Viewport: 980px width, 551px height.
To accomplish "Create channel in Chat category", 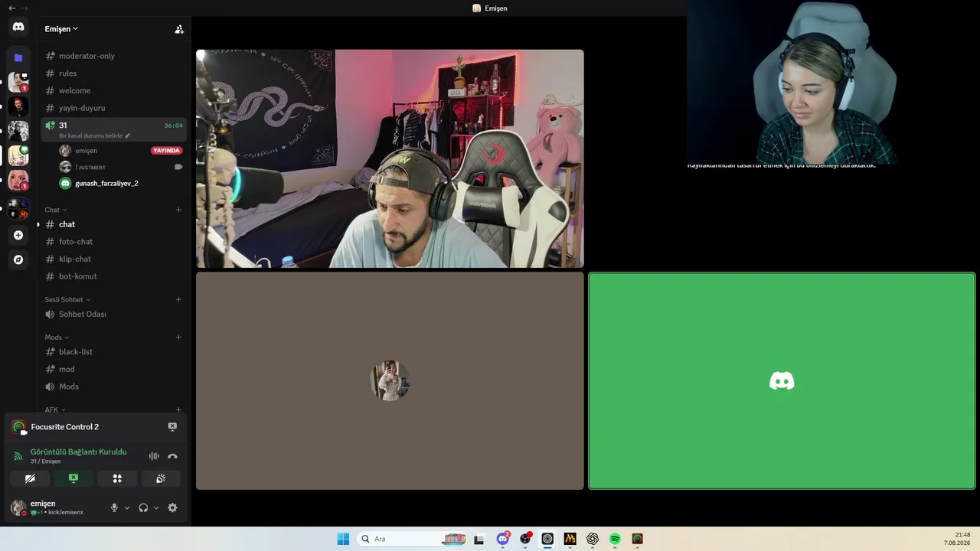I will 178,210.
